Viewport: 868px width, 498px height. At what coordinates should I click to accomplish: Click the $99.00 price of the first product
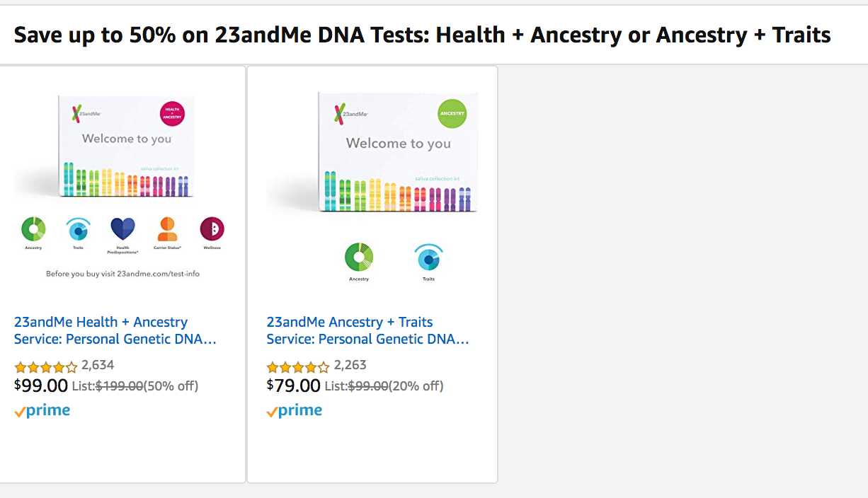point(41,386)
